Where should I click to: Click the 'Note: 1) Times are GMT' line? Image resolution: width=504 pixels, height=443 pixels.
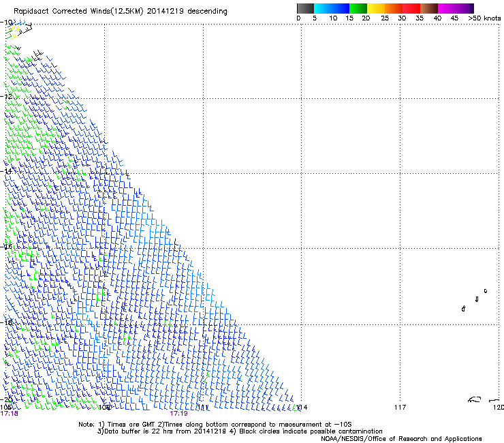[x=215, y=425]
